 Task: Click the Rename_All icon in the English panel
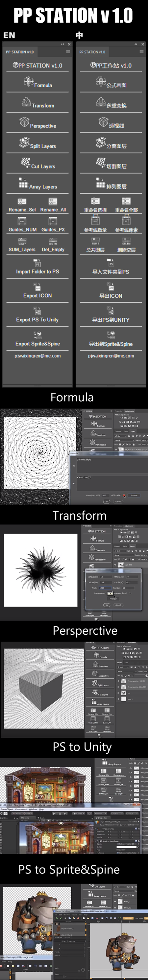[x=53, y=202]
